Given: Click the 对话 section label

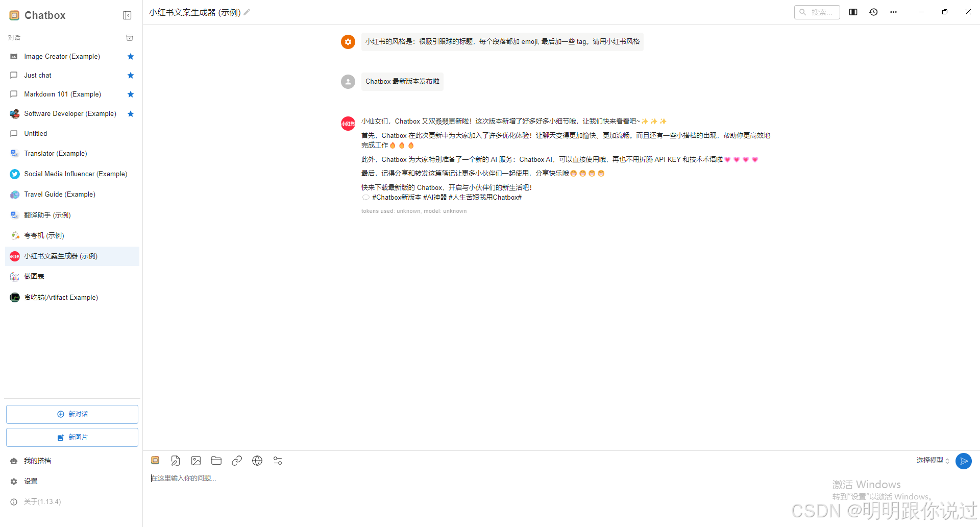Looking at the screenshot, I should tap(14, 38).
